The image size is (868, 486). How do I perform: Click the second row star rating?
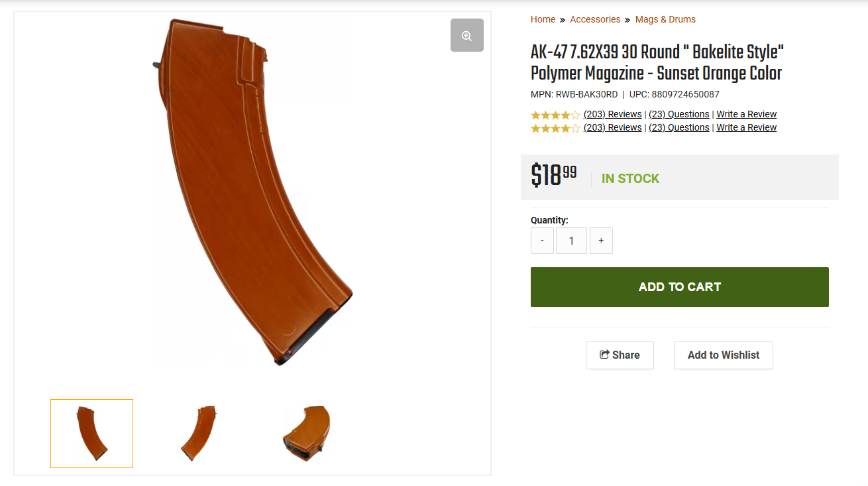point(555,128)
